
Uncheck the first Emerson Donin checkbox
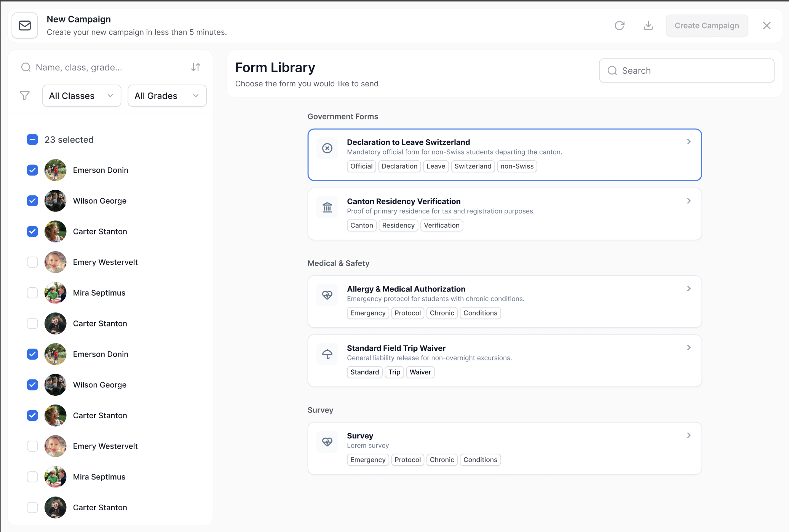click(32, 170)
